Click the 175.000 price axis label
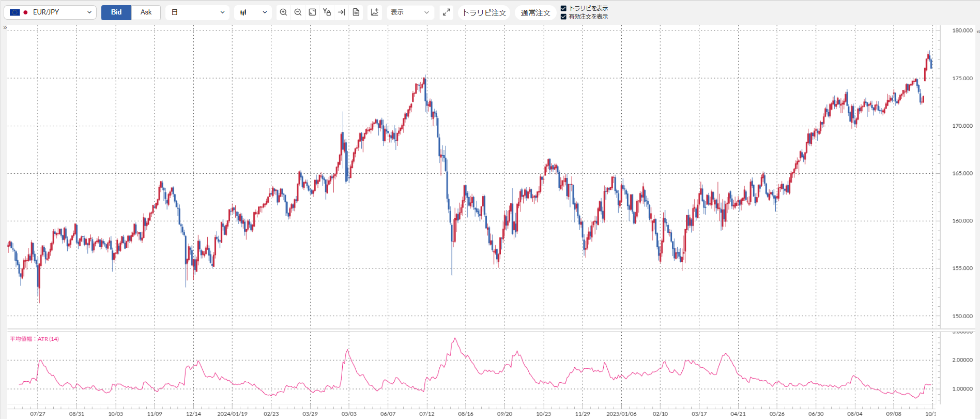The width and height of the screenshot is (980, 419). [962, 79]
